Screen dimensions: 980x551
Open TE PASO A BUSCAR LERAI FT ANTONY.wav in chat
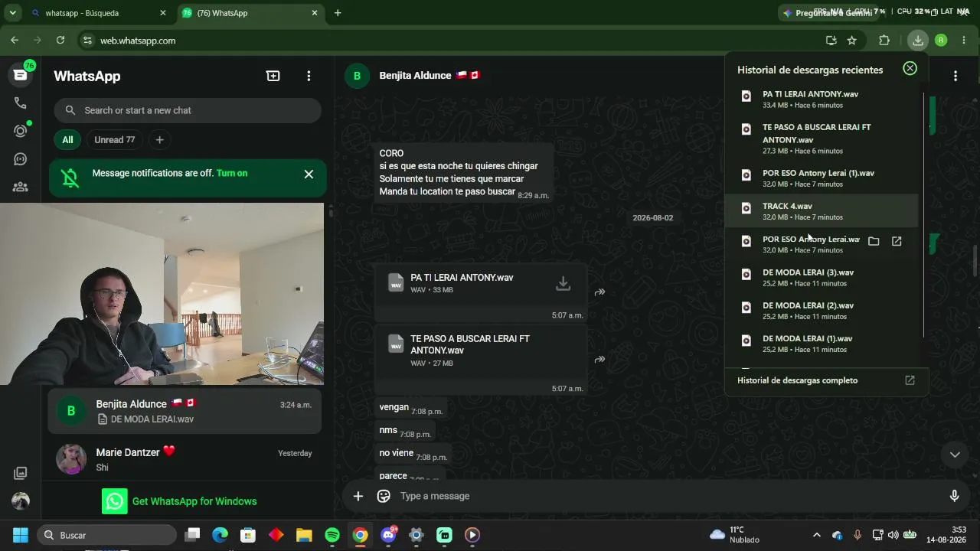[x=479, y=350]
